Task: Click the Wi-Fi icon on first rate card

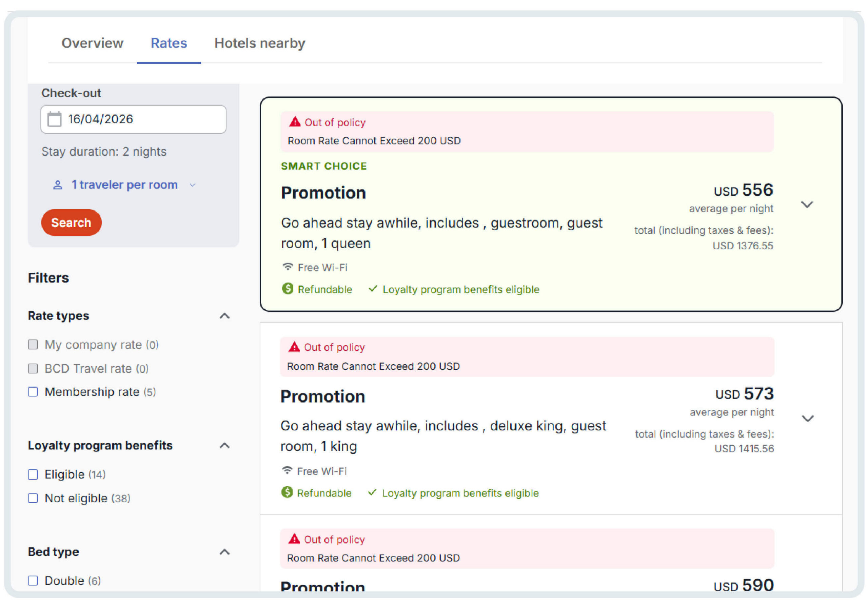Action: click(x=288, y=267)
